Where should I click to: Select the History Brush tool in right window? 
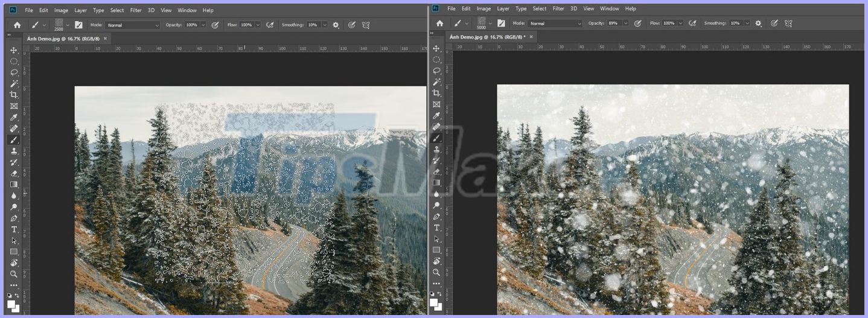(x=436, y=161)
